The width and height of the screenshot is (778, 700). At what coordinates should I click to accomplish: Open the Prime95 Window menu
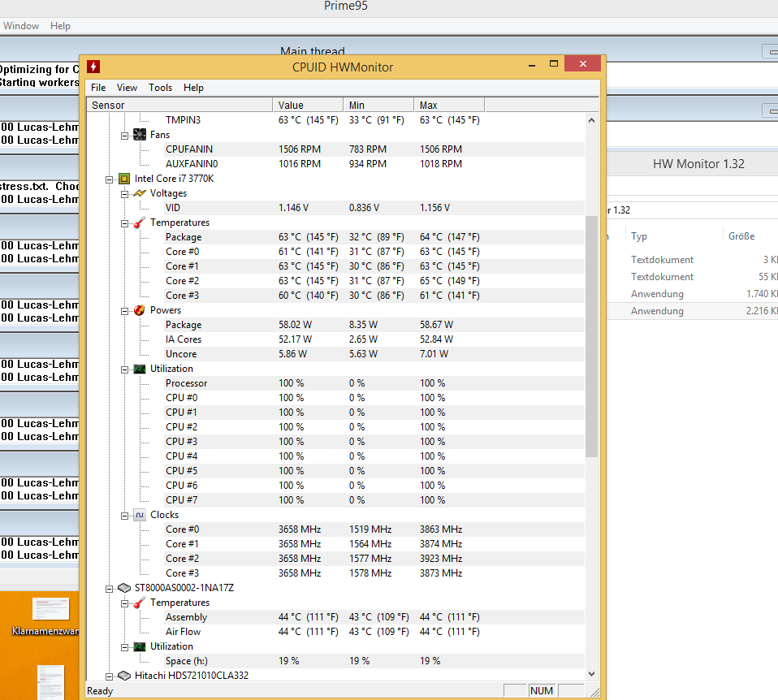pyautogui.click(x=21, y=26)
